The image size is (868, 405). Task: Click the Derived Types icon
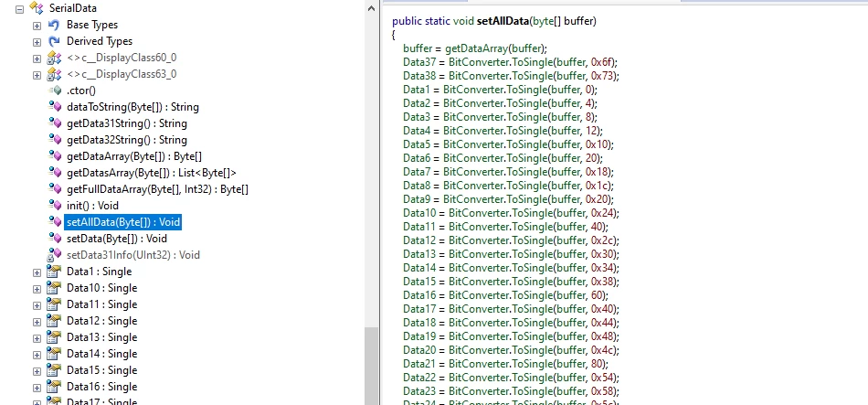coord(54,41)
